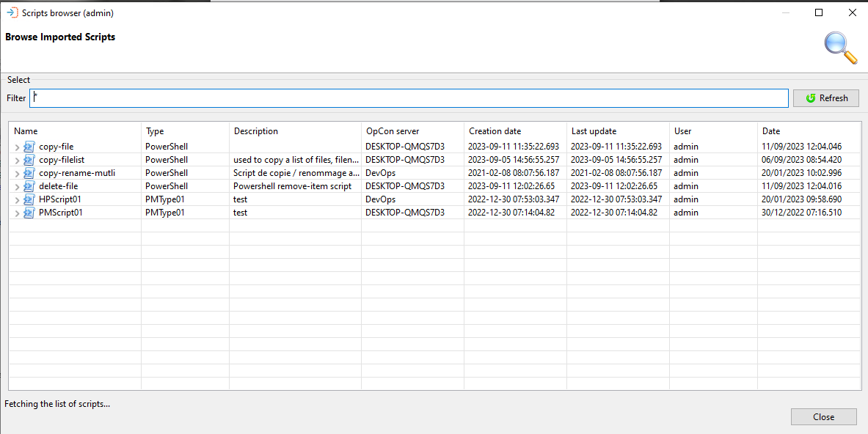Click last update 2022-12-30 07:53:03.347
Viewport: 868px width, 434px height.
click(x=616, y=199)
